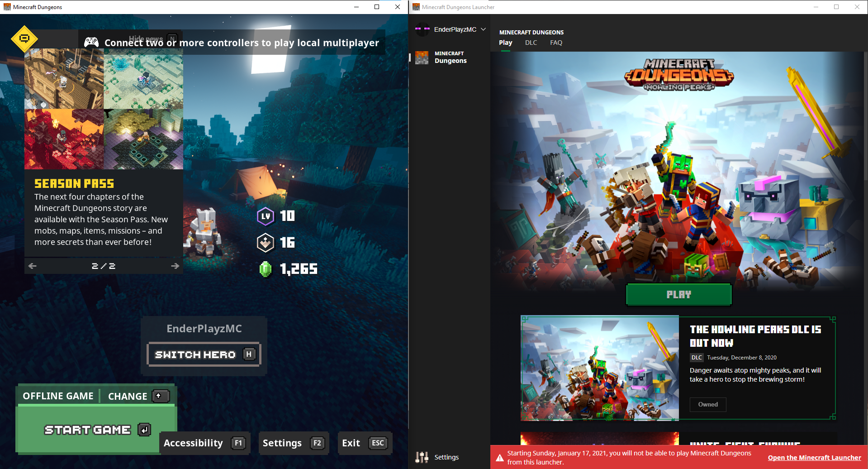Click the EnderPlayzMC hero name in game
The width and height of the screenshot is (868, 469).
tap(204, 329)
